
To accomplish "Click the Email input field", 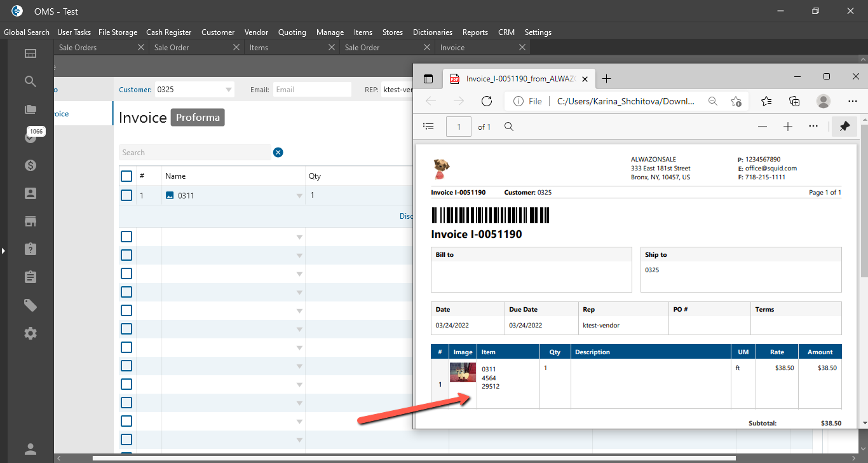I will pyautogui.click(x=311, y=90).
